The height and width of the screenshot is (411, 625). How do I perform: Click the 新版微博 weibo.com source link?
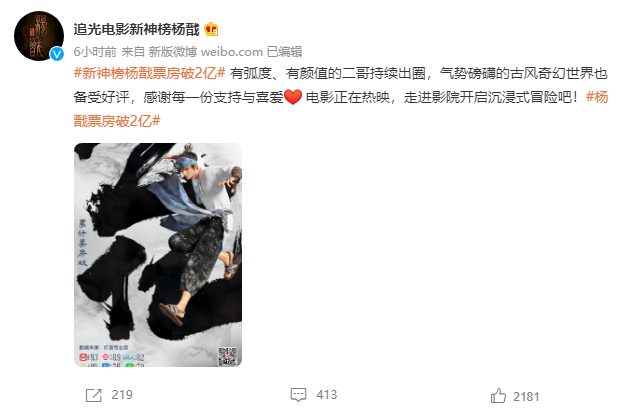pyautogui.click(x=205, y=52)
